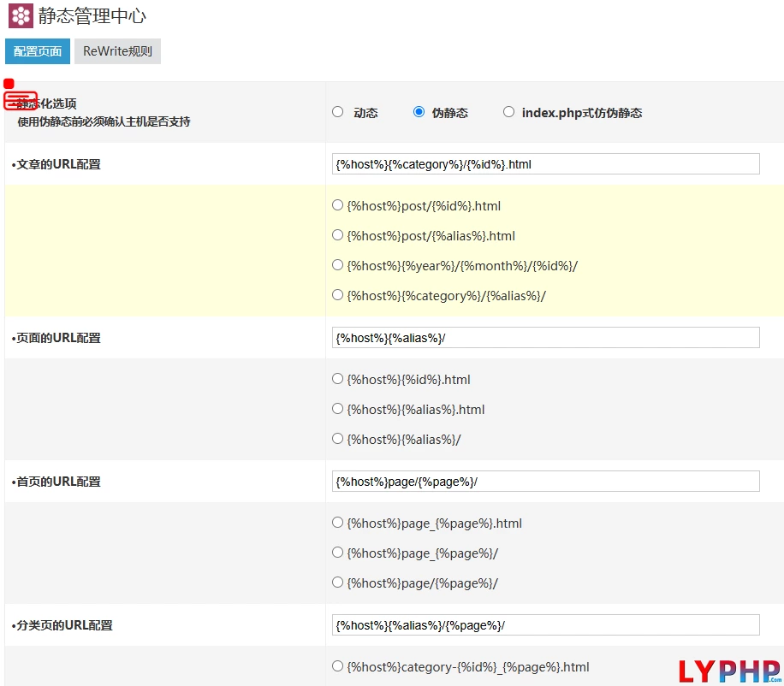Select the 动态 radio option

point(338,112)
